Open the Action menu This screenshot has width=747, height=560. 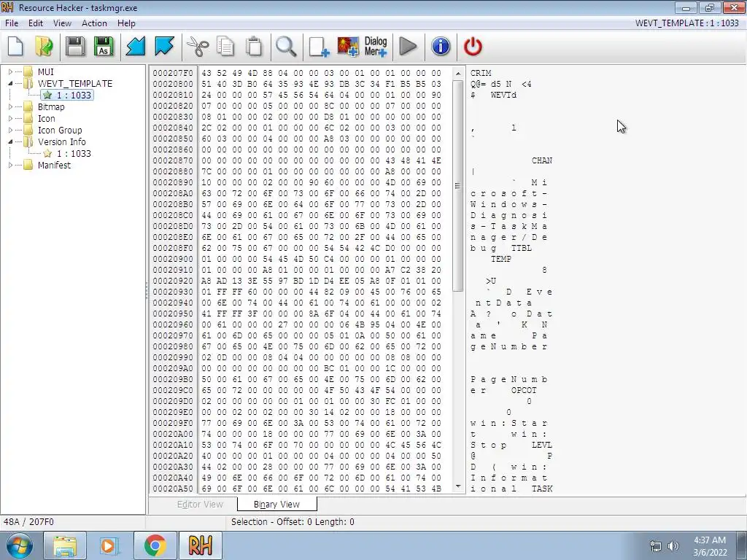coord(94,23)
